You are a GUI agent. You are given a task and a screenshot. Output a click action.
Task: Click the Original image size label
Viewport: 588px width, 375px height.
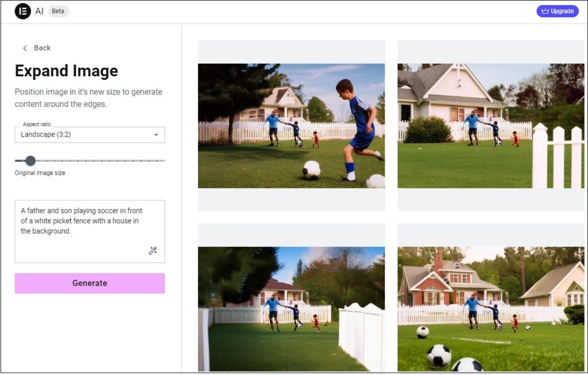click(40, 173)
